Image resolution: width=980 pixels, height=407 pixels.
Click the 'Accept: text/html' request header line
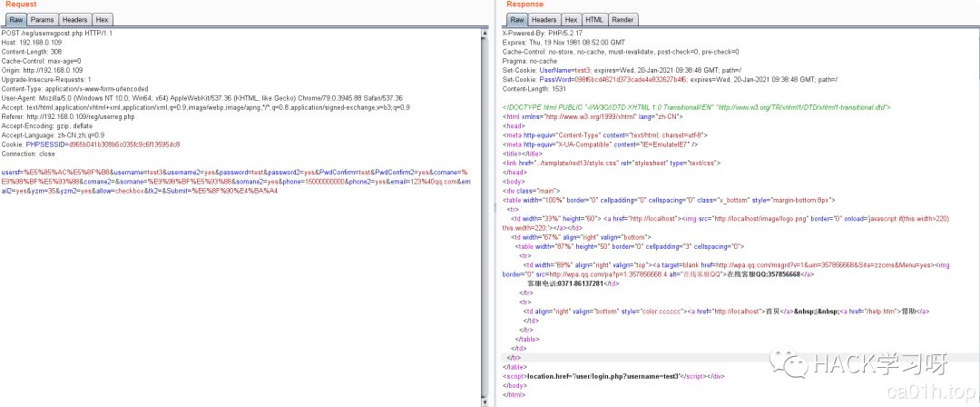(206, 108)
